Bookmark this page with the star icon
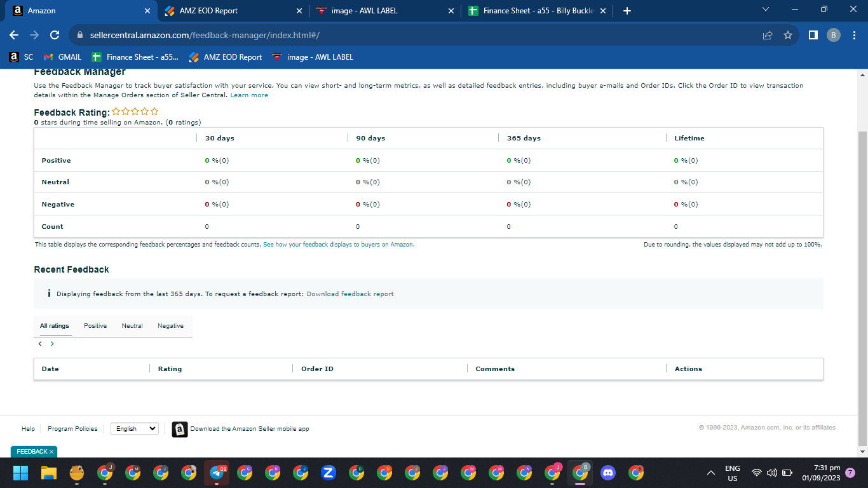868x488 pixels. 788,35
